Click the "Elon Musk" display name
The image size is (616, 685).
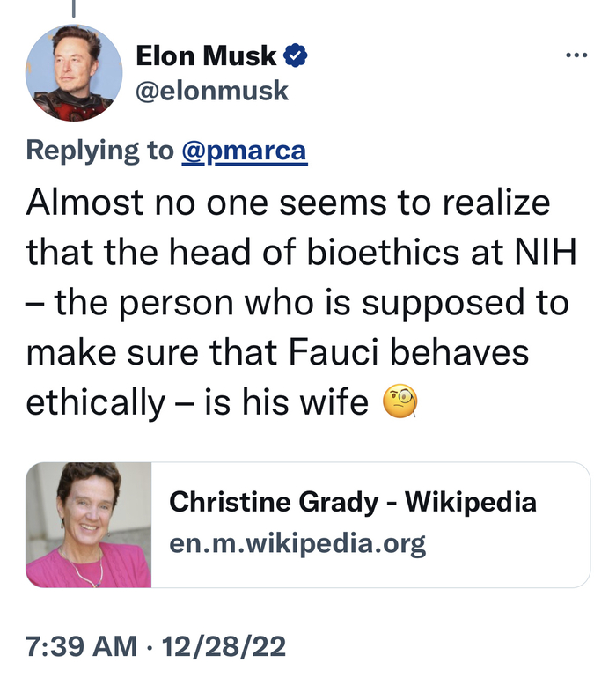(x=206, y=58)
